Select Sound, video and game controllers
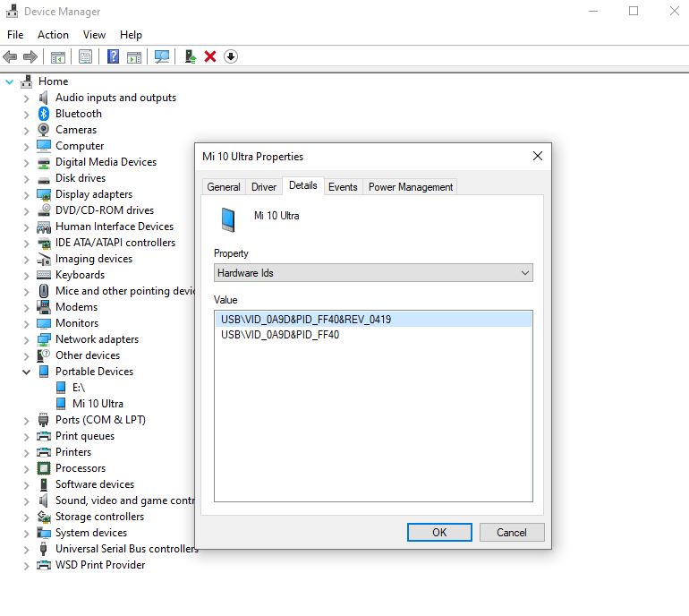The width and height of the screenshot is (689, 616). coord(125,500)
